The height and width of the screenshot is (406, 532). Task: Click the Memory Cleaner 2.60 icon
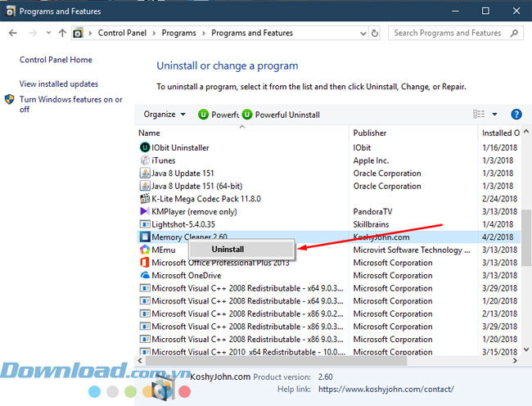145,237
